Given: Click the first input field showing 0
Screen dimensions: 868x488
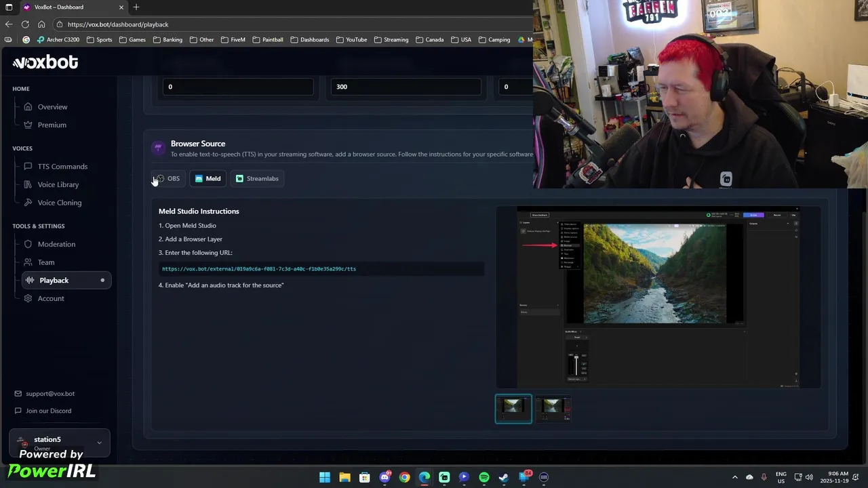Looking at the screenshot, I should [x=237, y=87].
